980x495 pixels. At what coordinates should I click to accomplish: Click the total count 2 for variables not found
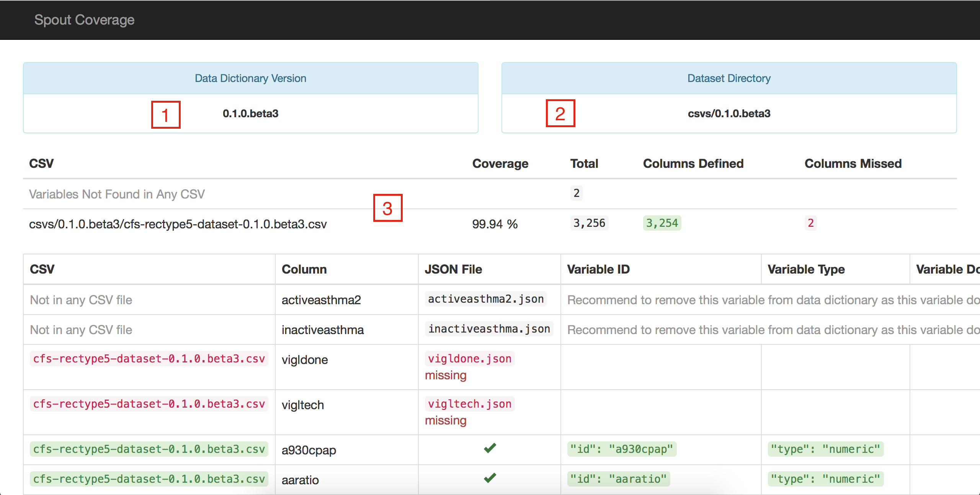[577, 193]
